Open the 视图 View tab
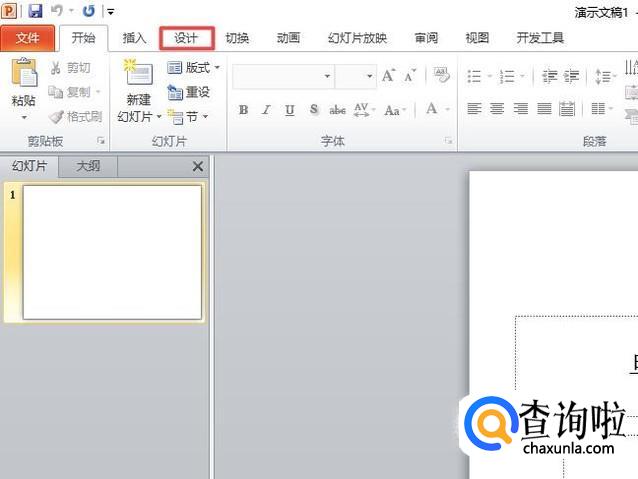Image resolution: width=638 pixels, height=479 pixels. [x=477, y=38]
